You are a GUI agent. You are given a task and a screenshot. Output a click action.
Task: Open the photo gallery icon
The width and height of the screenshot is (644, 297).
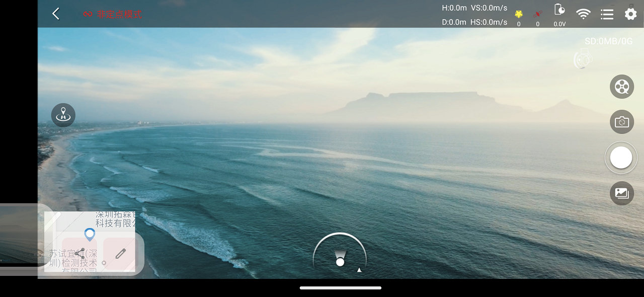[622, 193]
